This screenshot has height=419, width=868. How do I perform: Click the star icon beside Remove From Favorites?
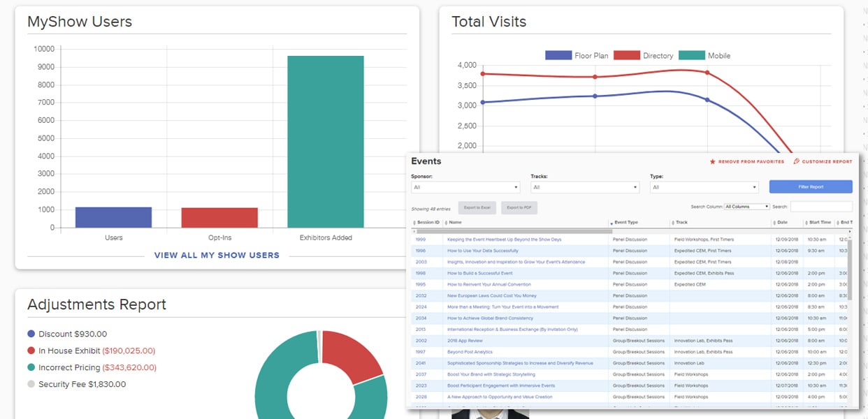click(712, 162)
